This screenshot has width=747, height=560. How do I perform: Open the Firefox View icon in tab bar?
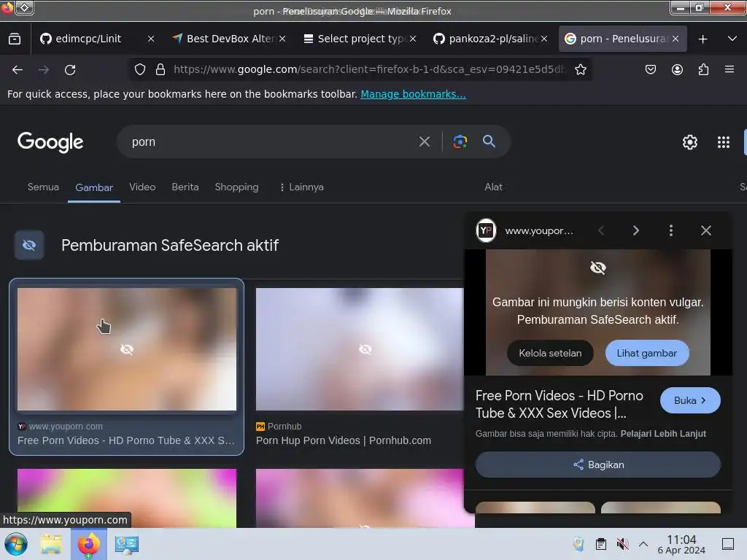15,39
